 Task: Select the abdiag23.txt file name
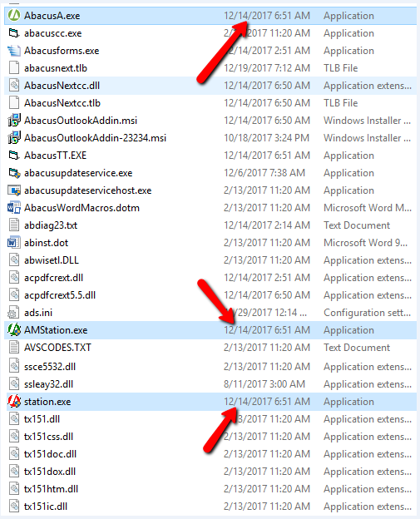pyautogui.click(x=51, y=225)
